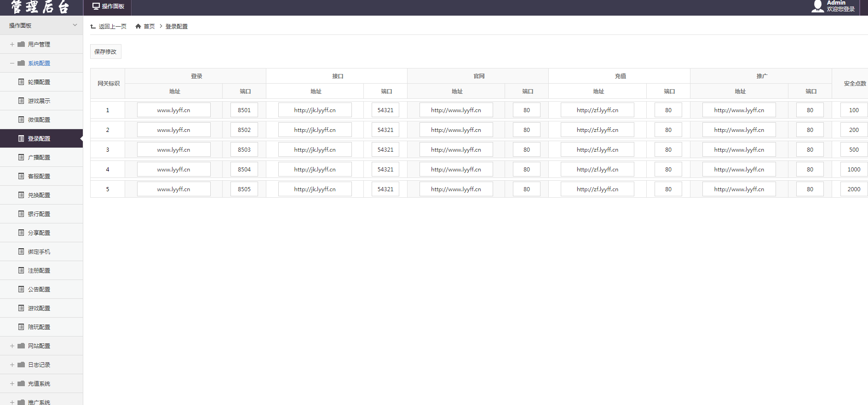Go to 首页 via breadcrumb link
The image size is (868, 405).
[149, 26]
